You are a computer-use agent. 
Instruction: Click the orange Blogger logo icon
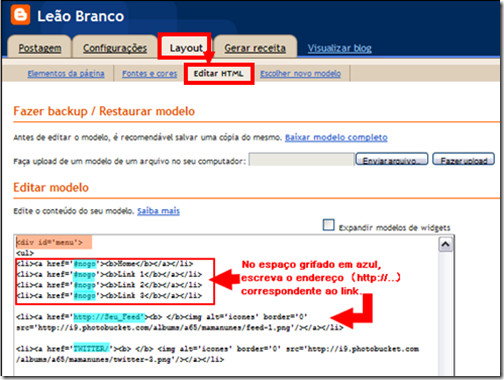[21, 15]
